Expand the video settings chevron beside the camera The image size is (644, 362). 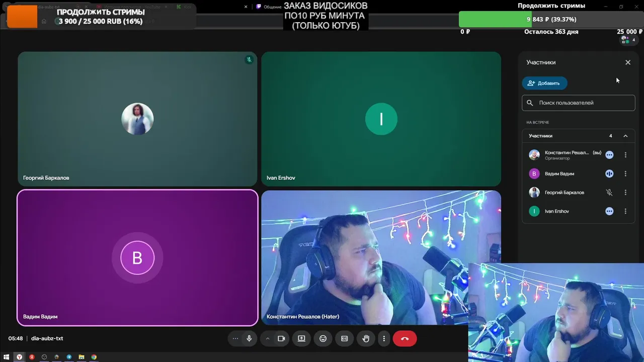(x=268, y=338)
